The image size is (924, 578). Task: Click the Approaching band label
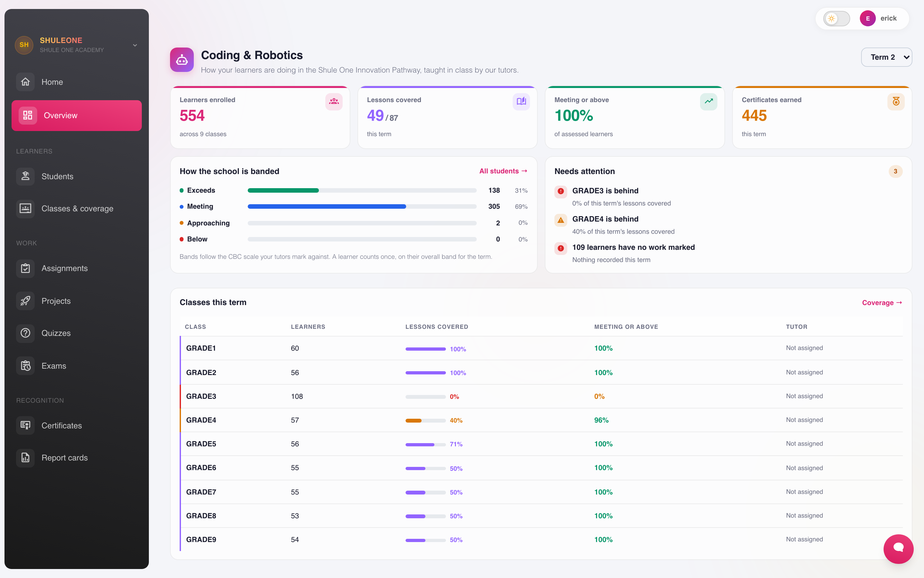pos(208,223)
